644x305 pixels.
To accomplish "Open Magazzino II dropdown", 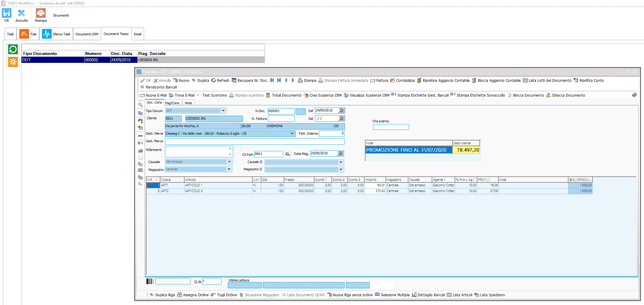I will click(341, 170).
